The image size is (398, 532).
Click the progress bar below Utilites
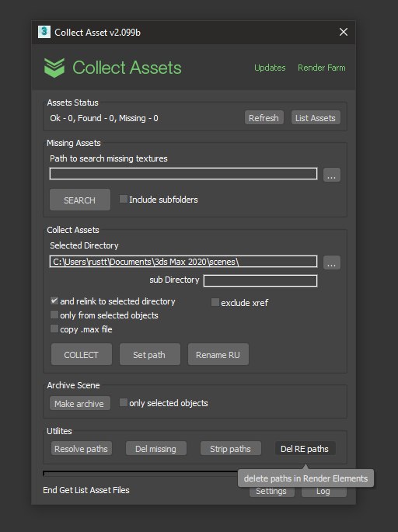140,473
